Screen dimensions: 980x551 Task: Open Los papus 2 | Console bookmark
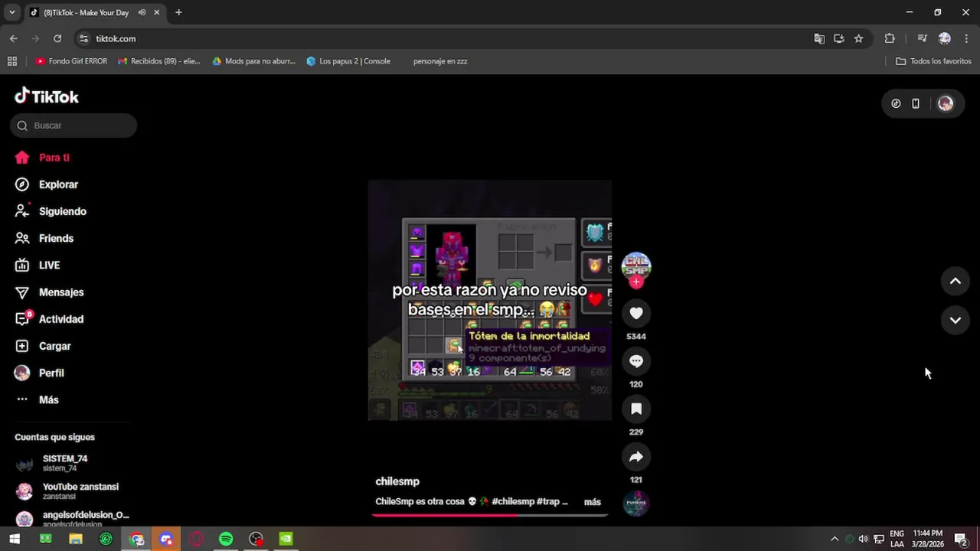(x=348, y=61)
